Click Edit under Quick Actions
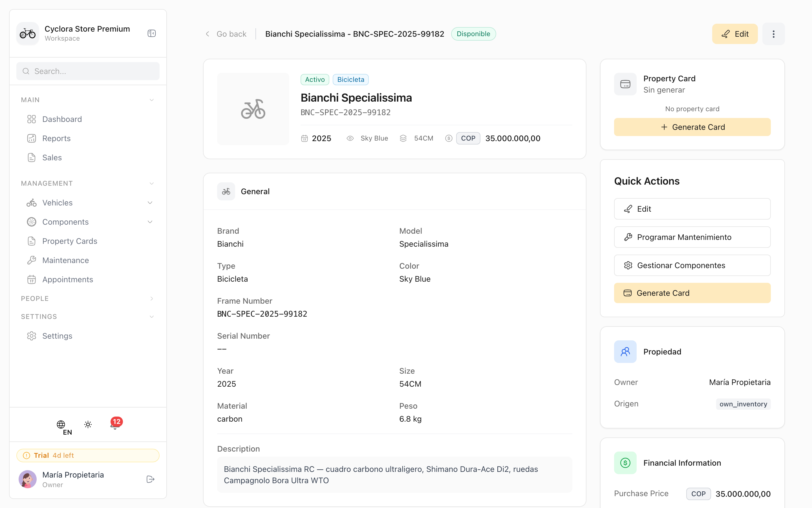The image size is (812, 508). 692,209
